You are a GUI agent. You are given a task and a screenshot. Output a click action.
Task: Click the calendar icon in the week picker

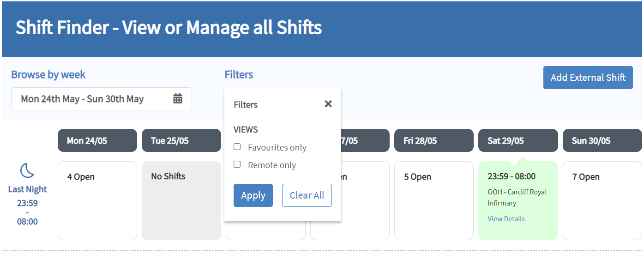pos(178,99)
